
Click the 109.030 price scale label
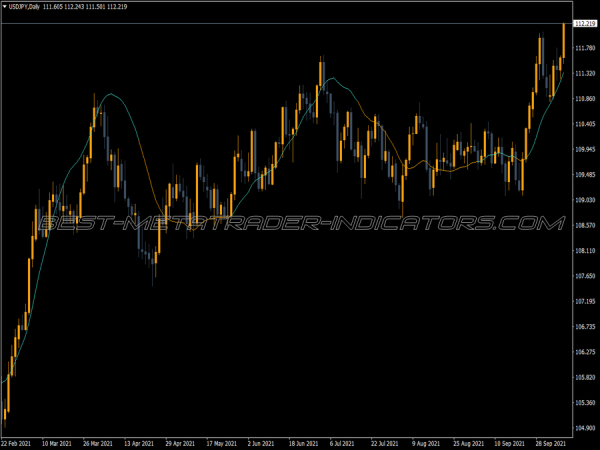click(584, 200)
